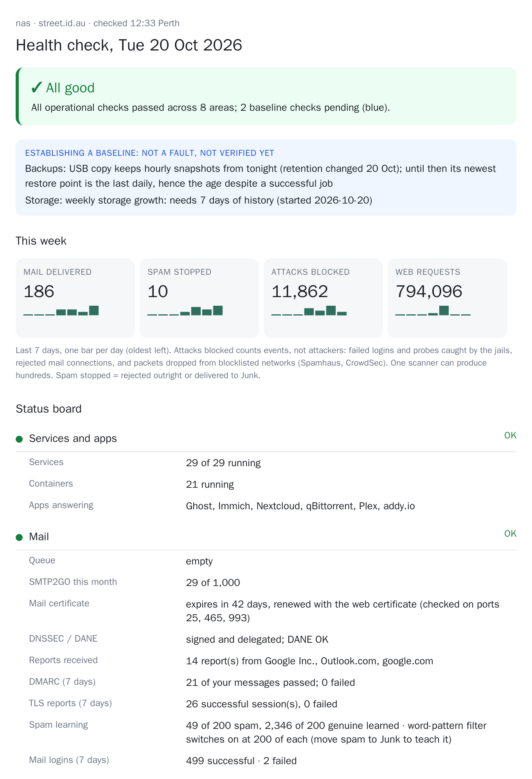Click the Backups USB copy baseline note

261,176
